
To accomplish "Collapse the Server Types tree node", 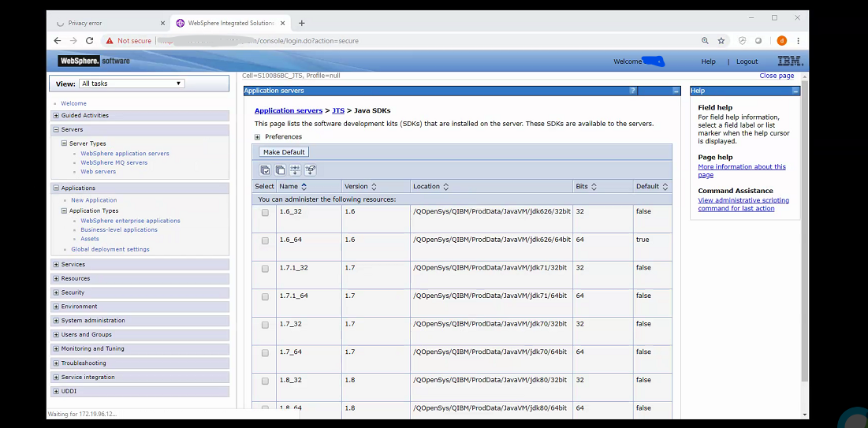I will (x=64, y=143).
